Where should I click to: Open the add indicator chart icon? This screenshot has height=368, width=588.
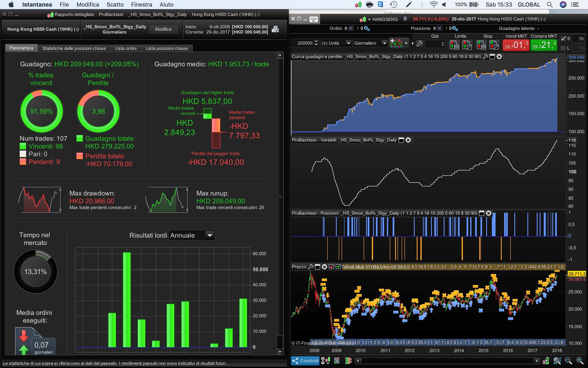tap(396, 43)
